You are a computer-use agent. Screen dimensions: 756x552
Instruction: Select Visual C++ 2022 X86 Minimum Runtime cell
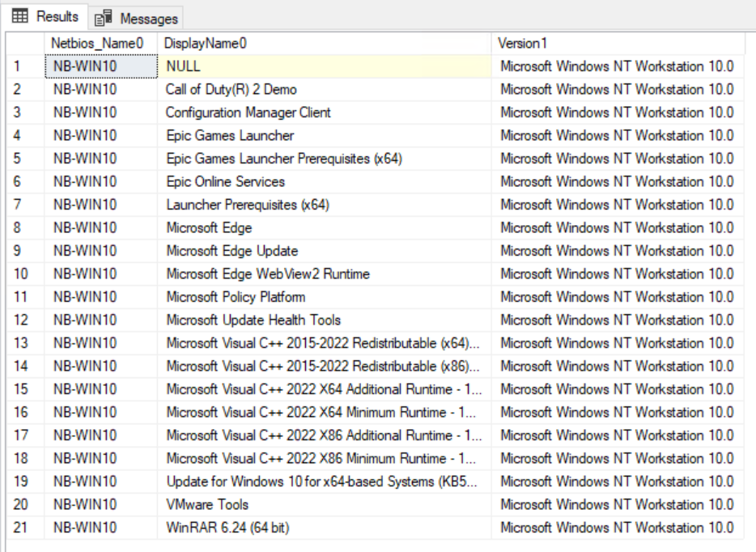point(324,458)
